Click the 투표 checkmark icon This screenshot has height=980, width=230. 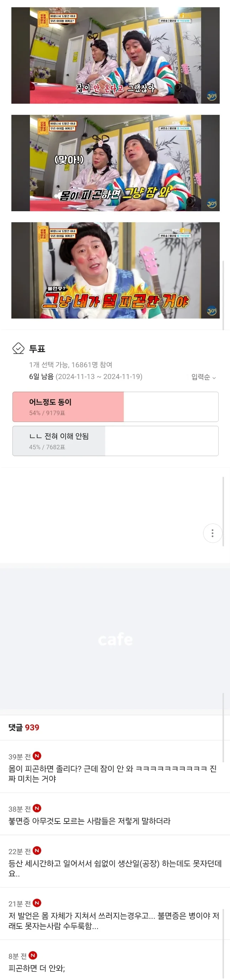[18, 348]
